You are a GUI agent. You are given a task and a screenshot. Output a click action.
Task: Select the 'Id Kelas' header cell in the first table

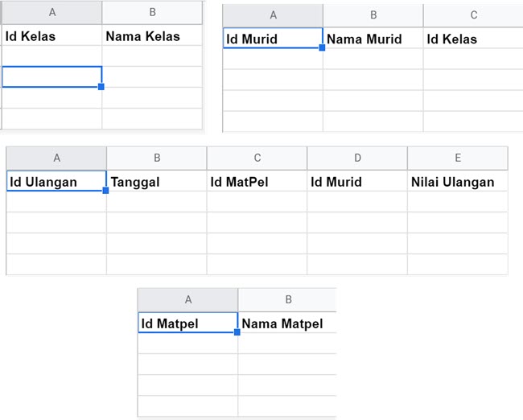(51, 36)
